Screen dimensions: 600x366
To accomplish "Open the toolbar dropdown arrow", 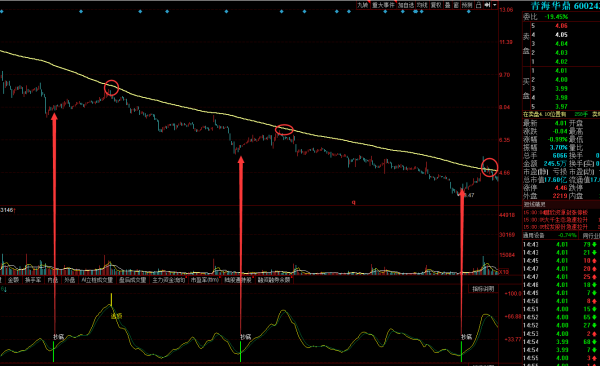I will [494, 5].
